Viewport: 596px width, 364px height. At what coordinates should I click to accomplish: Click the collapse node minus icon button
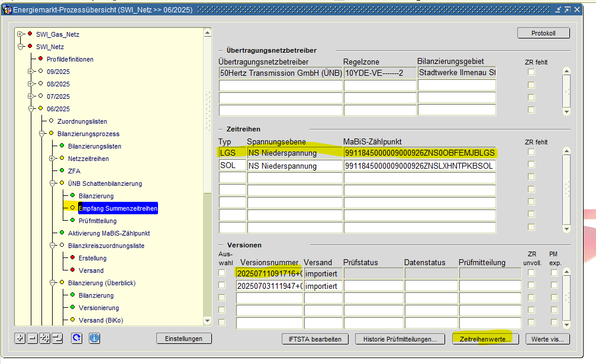(32, 339)
